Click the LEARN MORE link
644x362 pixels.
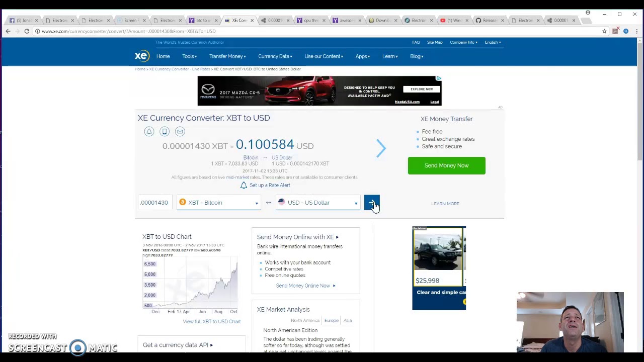point(445,204)
